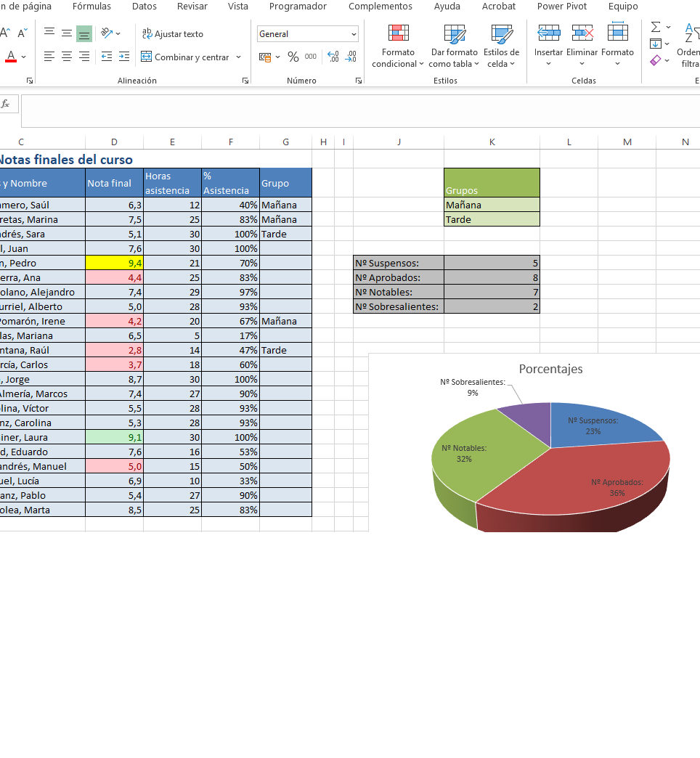Click the red font color button
The height and width of the screenshot is (758, 700).
(x=11, y=57)
